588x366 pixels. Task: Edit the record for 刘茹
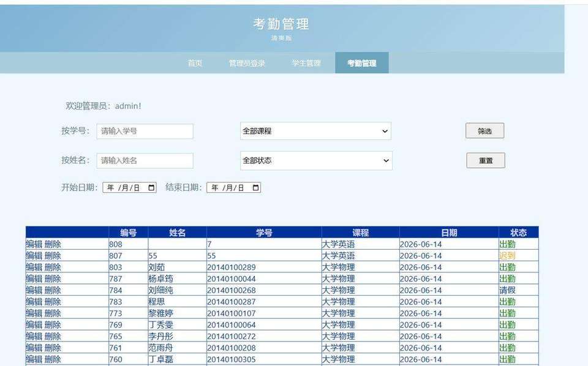34,267
